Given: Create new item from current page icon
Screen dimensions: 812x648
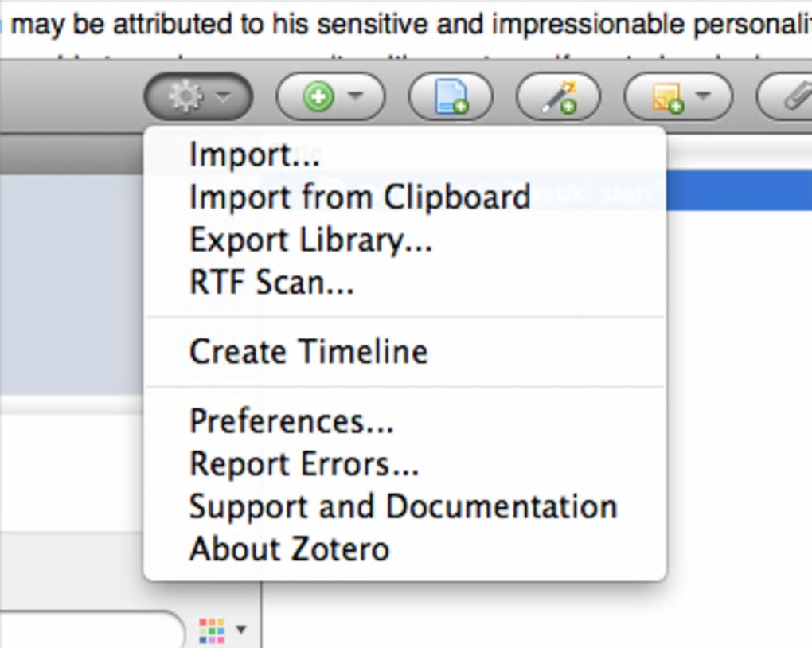Looking at the screenshot, I should [x=451, y=98].
